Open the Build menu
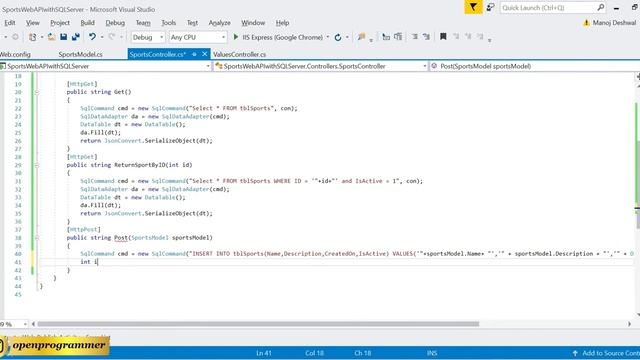 tap(87, 23)
